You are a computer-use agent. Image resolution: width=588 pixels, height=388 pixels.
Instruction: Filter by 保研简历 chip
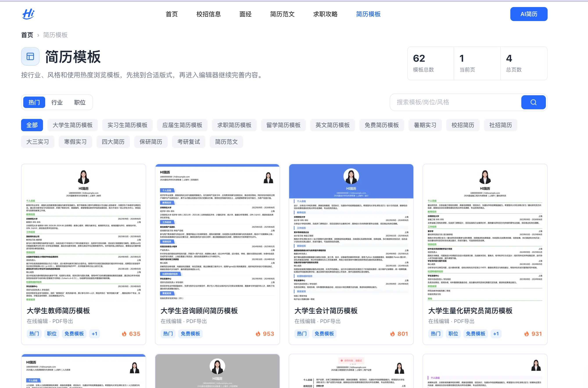151,142
